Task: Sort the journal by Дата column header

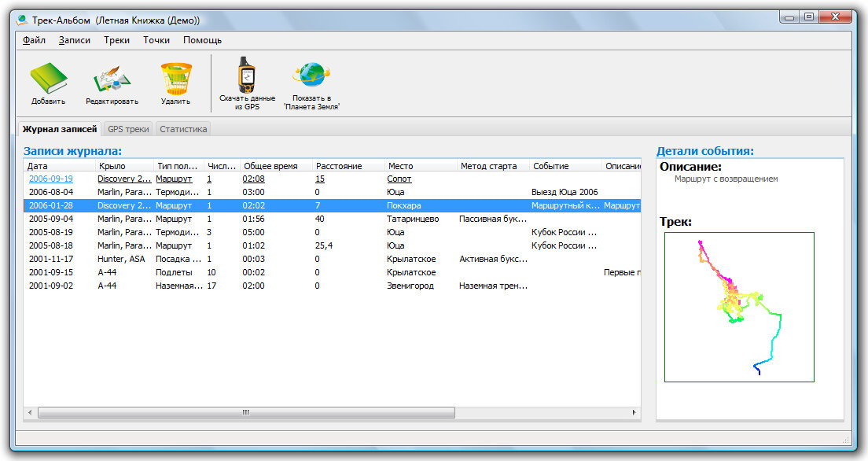Action: pyautogui.click(x=59, y=166)
